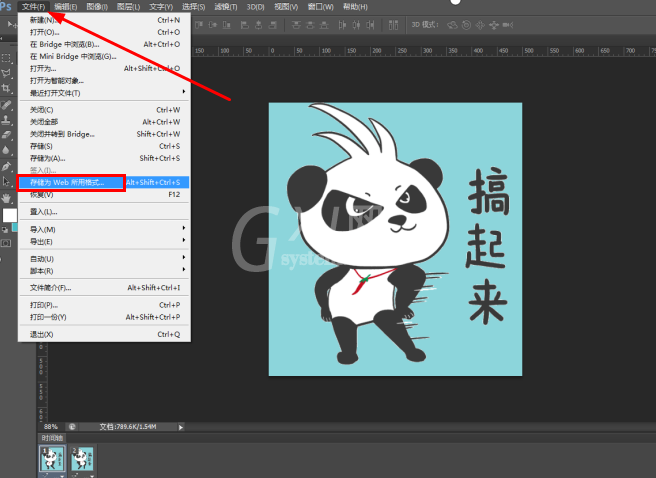Choose 打印(P)... menu item
The width and height of the screenshot is (656, 478).
[x=104, y=305]
